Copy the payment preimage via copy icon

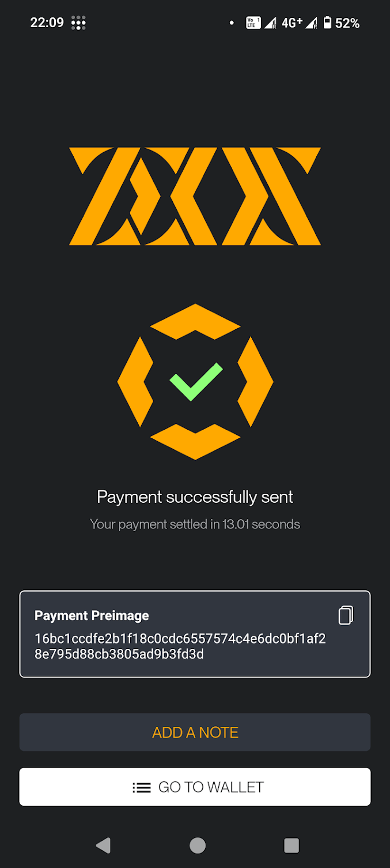pos(345,615)
